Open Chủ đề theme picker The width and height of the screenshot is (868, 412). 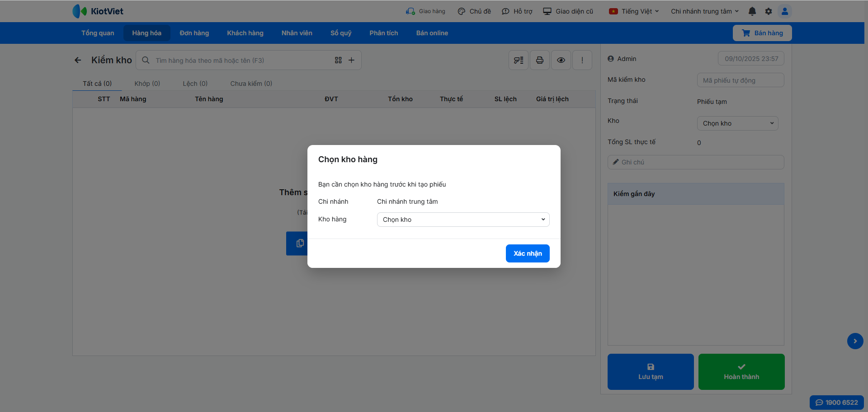click(x=474, y=11)
